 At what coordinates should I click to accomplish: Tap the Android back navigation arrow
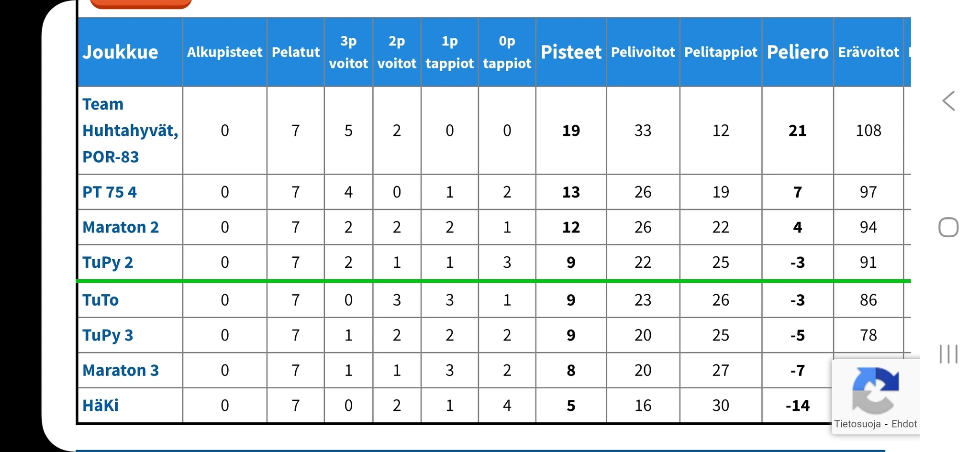(948, 101)
